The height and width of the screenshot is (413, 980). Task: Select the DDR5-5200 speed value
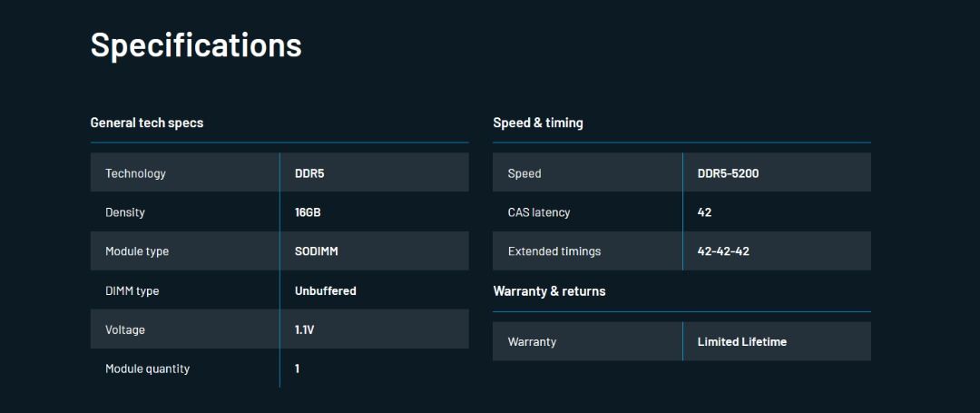coord(728,173)
